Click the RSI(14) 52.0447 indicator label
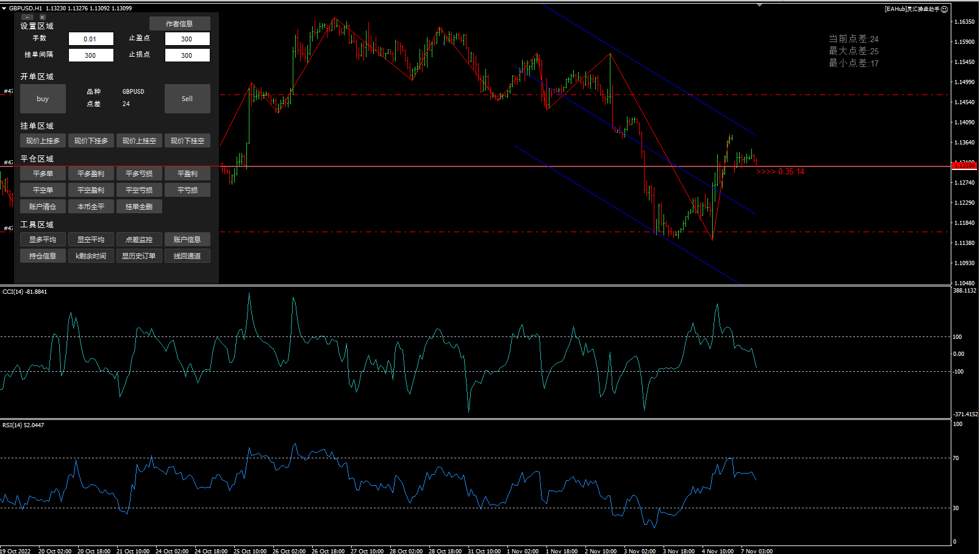Viewport: 980px width, 554px height. point(23,425)
